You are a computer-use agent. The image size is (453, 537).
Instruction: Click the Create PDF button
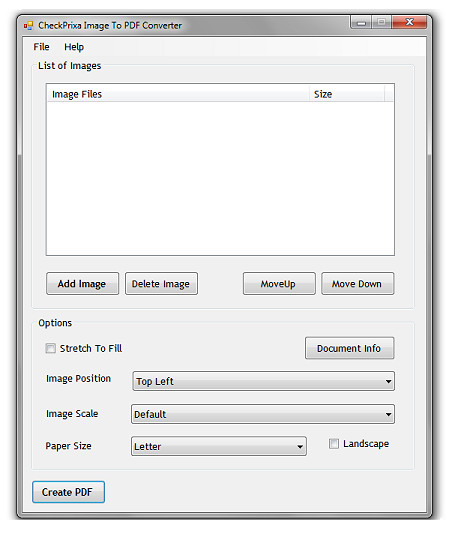(x=68, y=492)
